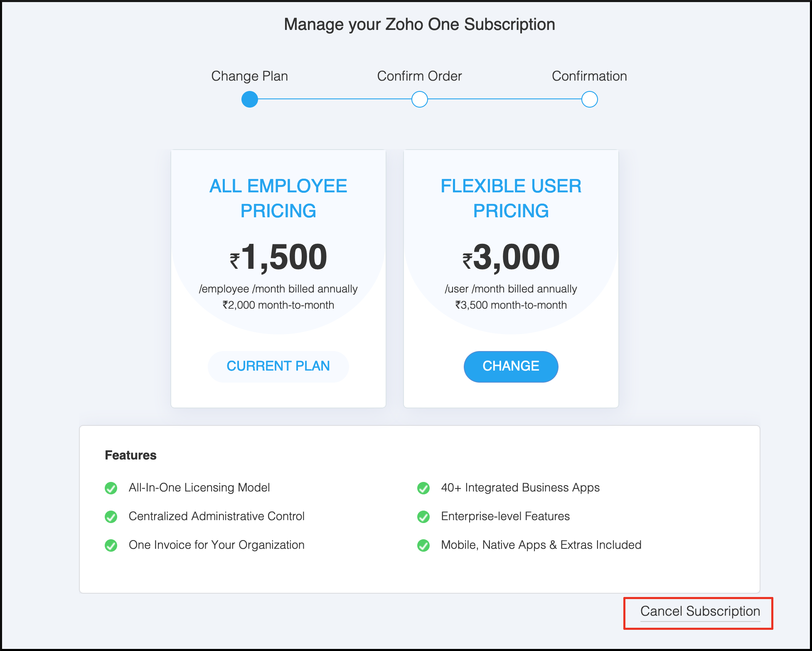Click the Confirmation step circle

click(589, 100)
